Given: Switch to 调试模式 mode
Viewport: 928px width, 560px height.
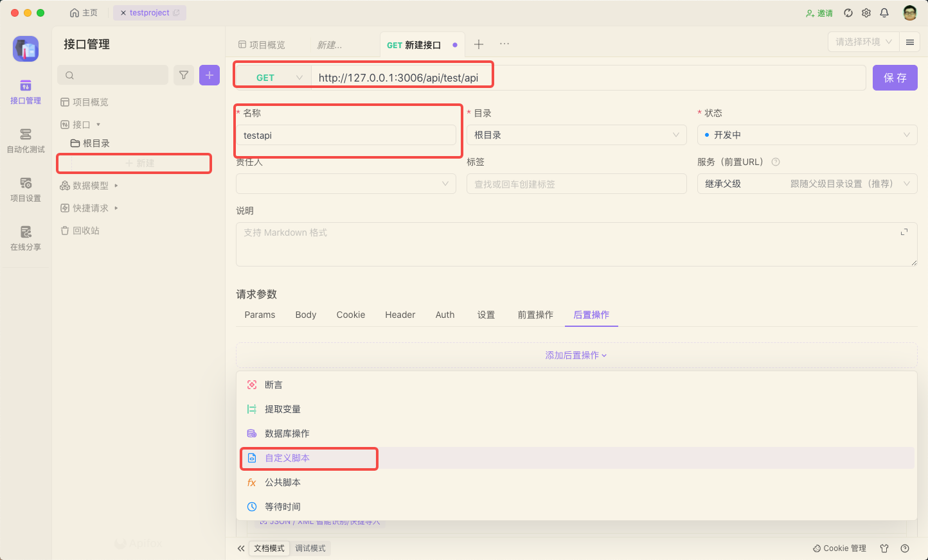Looking at the screenshot, I should [310, 548].
